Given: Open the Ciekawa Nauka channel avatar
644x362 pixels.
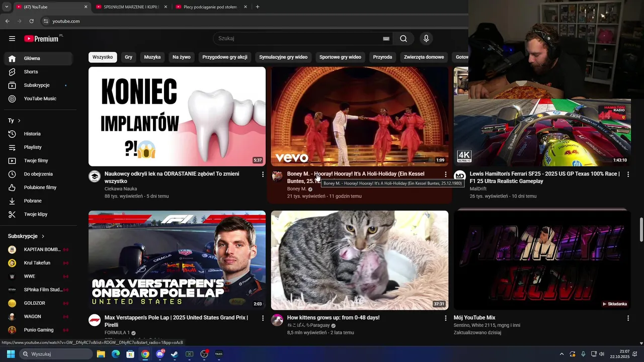Looking at the screenshot, I should tap(95, 176).
